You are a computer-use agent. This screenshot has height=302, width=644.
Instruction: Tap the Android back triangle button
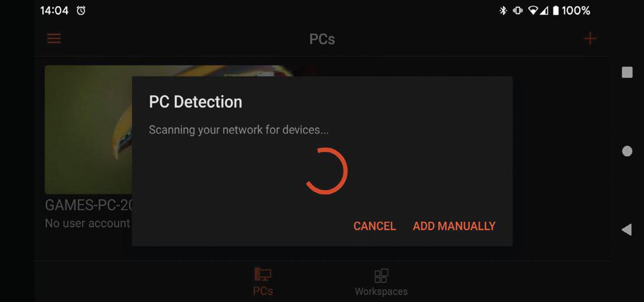tap(627, 230)
